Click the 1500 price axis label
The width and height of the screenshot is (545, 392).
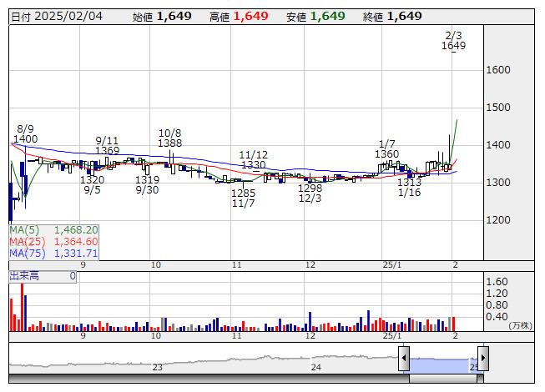(x=498, y=108)
